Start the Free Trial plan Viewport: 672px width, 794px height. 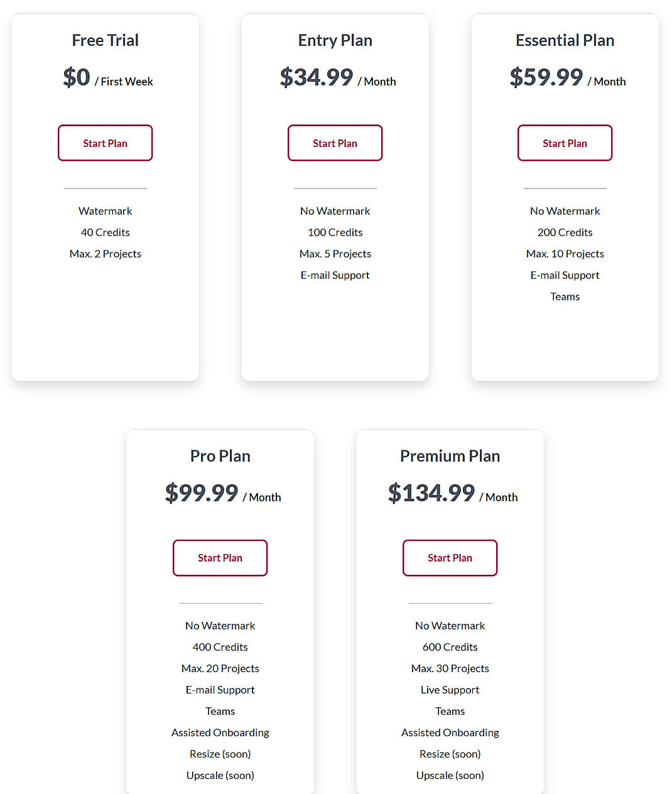105,143
